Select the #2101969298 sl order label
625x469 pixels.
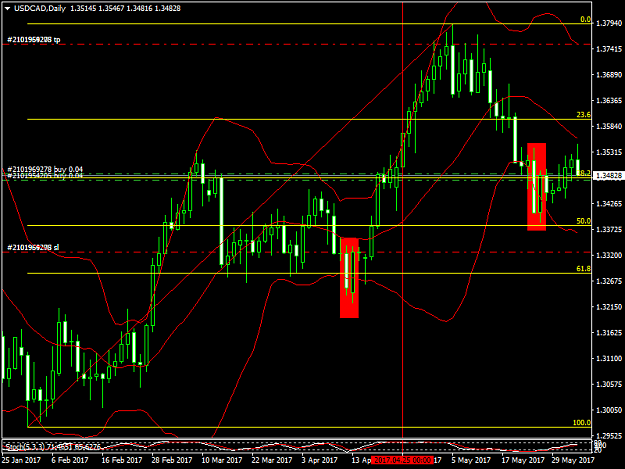[33, 247]
